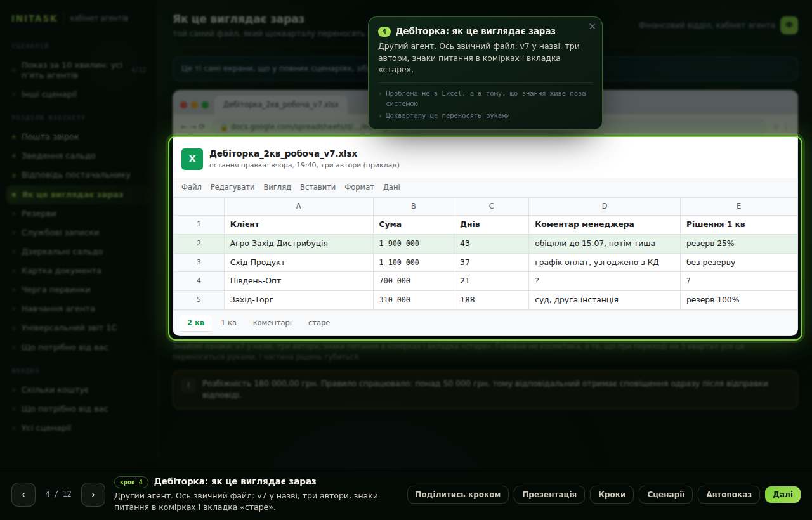The width and height of the screenshot is (812, 520).
Task: Click the 4 / 12 step counter
Action: point(58,494)
